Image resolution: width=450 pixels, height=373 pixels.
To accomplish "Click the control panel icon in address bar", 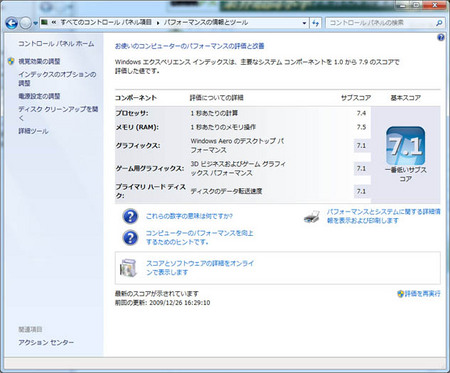I will tap(44, 22).
